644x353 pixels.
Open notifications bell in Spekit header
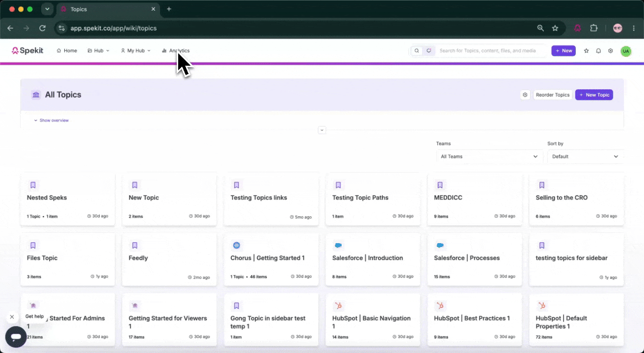[x=598, y=50]
